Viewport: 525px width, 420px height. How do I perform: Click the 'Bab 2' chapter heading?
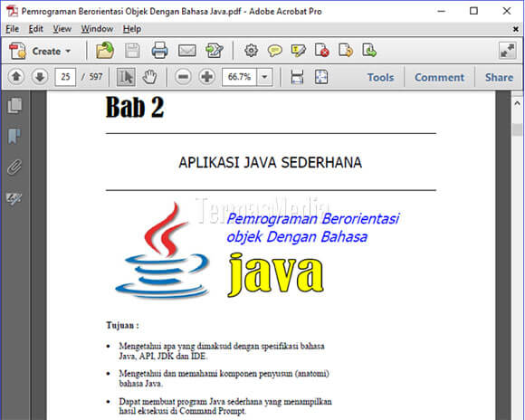tap(135, 107)
